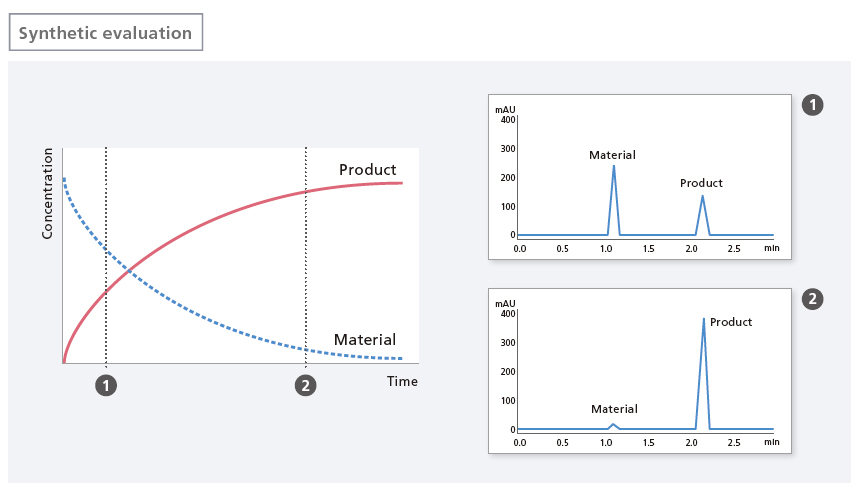Select the number 1 badge beside the top chromatogram
This screenshot has height=488, width=859.
click(813, 105)
